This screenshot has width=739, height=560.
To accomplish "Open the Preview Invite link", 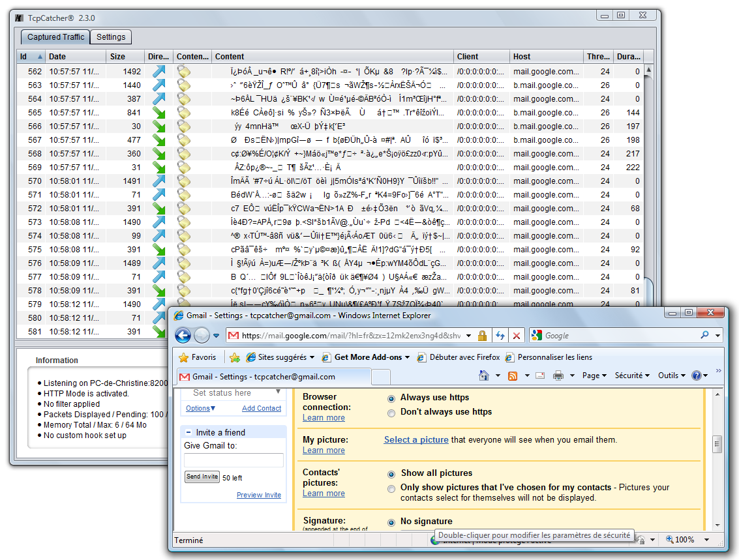I will click(259, 495).
